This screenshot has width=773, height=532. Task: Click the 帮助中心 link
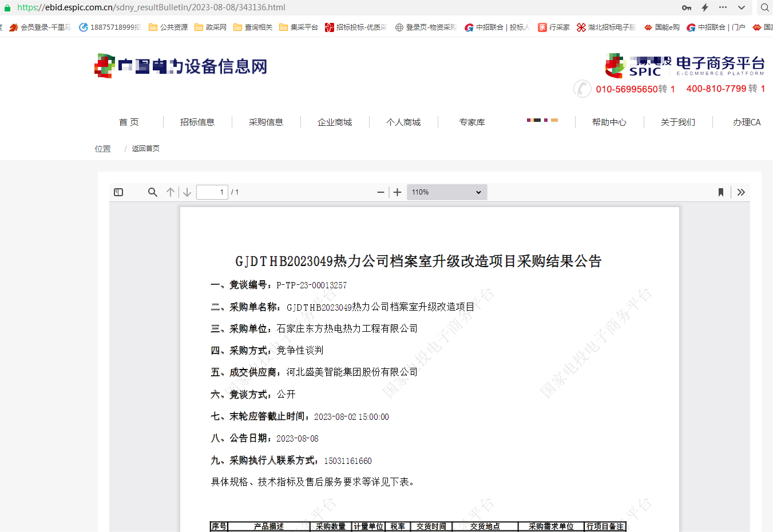click(609, 122)
